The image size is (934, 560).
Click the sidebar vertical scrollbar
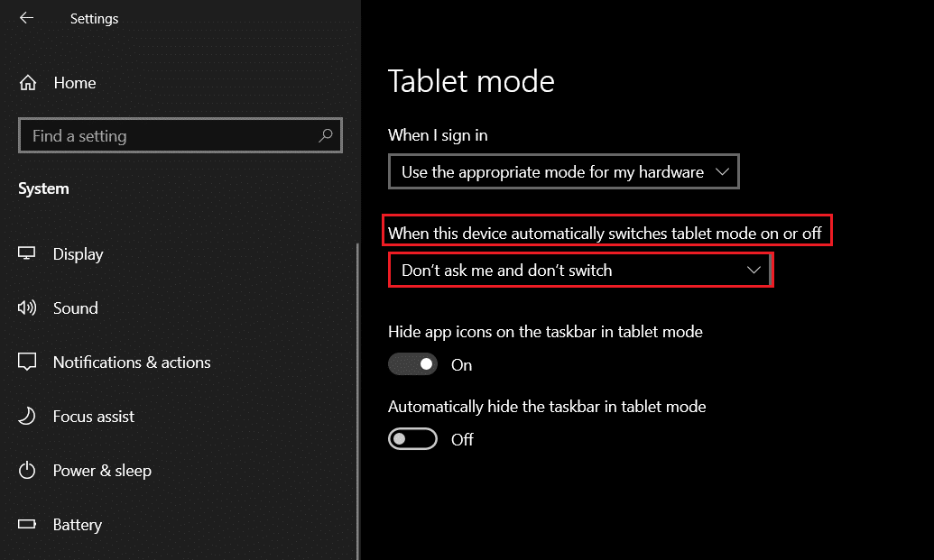click(358, 397)
